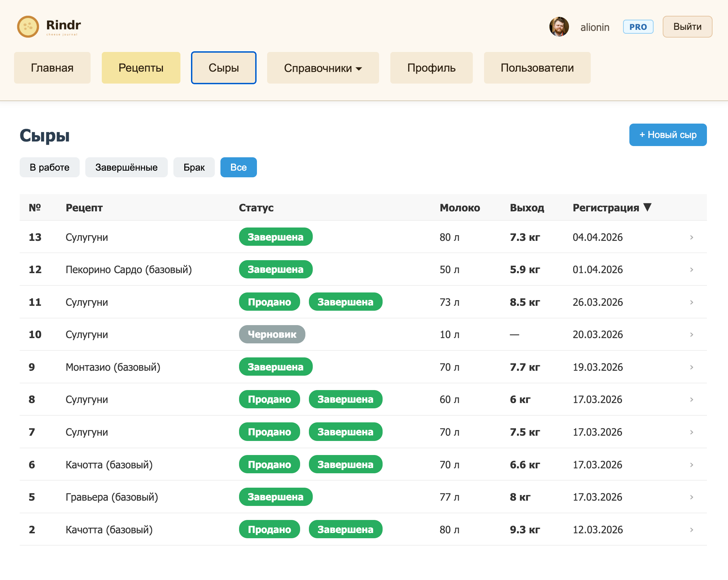
Task: Click the arrow on last row number 2
Action: tap(691, 530)
